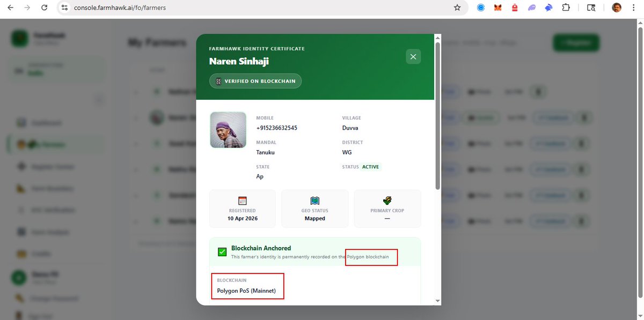Open Naren Sinhaji's profile photo
Image resolution: width=644 pixels, height=320 pixels.
228,130
